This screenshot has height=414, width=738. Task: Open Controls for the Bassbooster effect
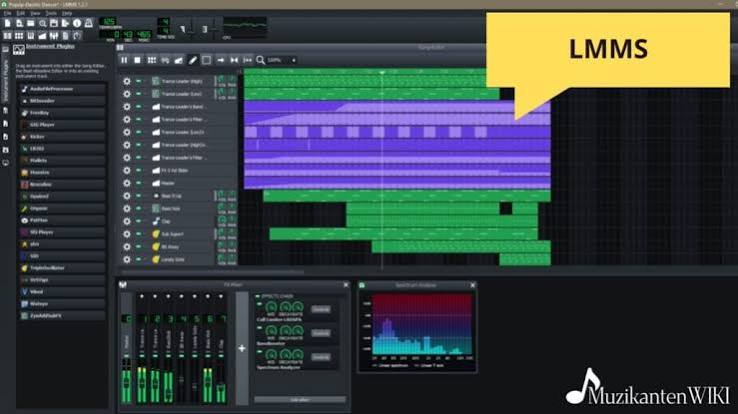click(321, 333)
